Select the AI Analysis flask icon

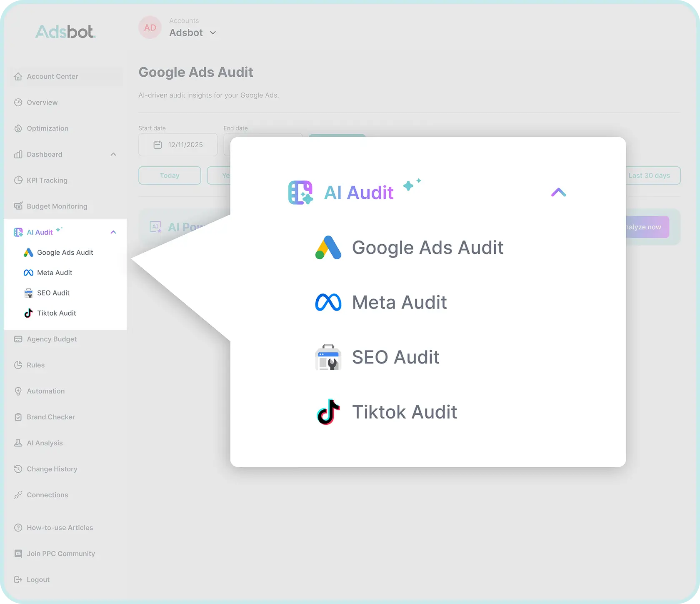[18, 443]
